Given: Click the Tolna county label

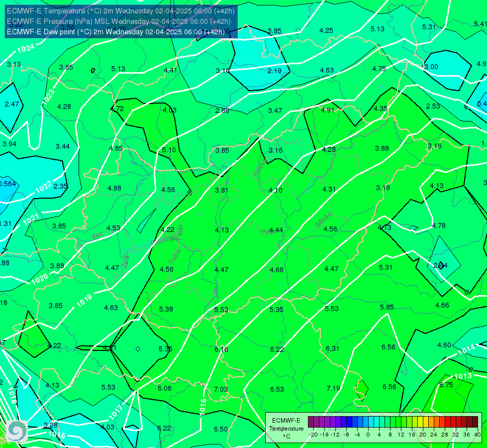Looking at the screenshot, I should coord(175,257).
